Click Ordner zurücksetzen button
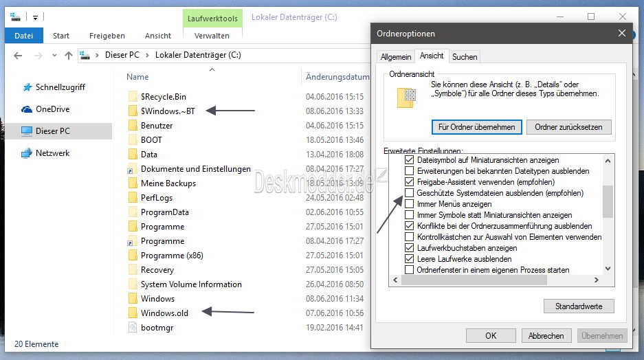Screen dimensions: 644x360 (x=568, y=127)
